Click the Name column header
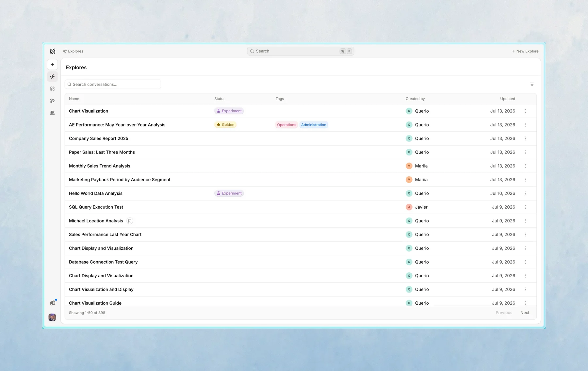588x371 pixels. click(x=74, y=99)
